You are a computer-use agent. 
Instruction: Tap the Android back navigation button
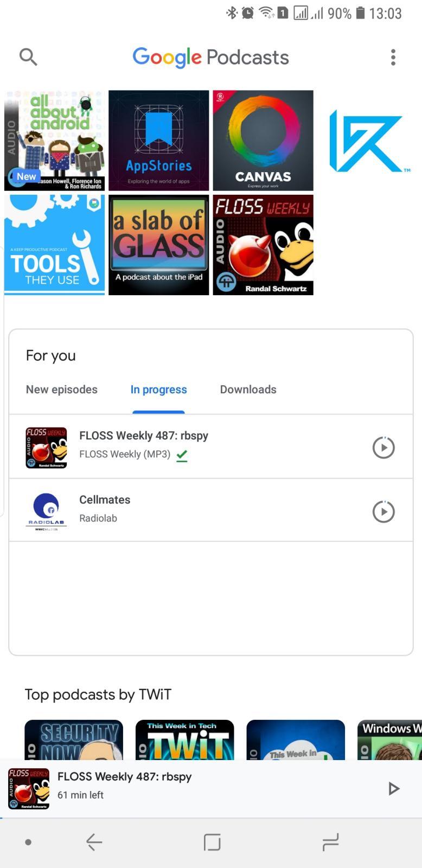(94, 842)
